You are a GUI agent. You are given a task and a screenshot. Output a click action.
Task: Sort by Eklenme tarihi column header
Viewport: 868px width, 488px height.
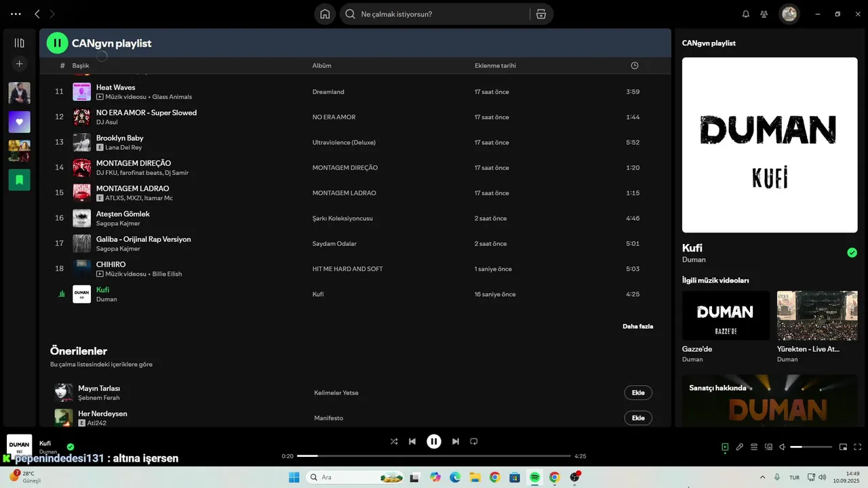[495, 66]
